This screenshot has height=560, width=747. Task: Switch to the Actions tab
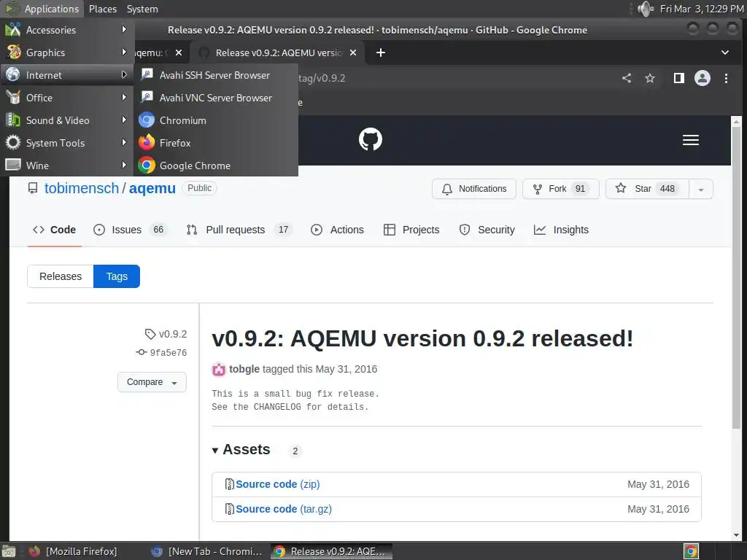(337, 230)
